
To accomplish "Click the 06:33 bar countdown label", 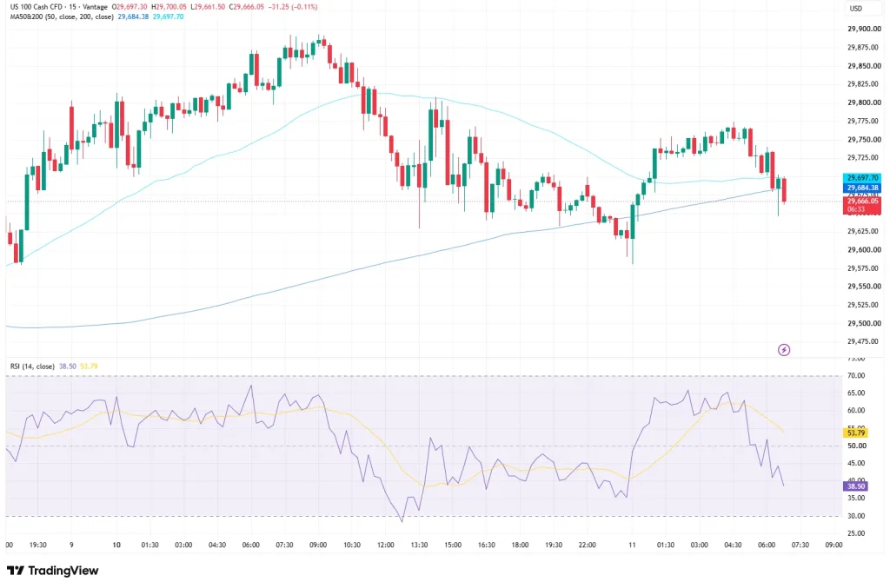I will pos(856,209).
